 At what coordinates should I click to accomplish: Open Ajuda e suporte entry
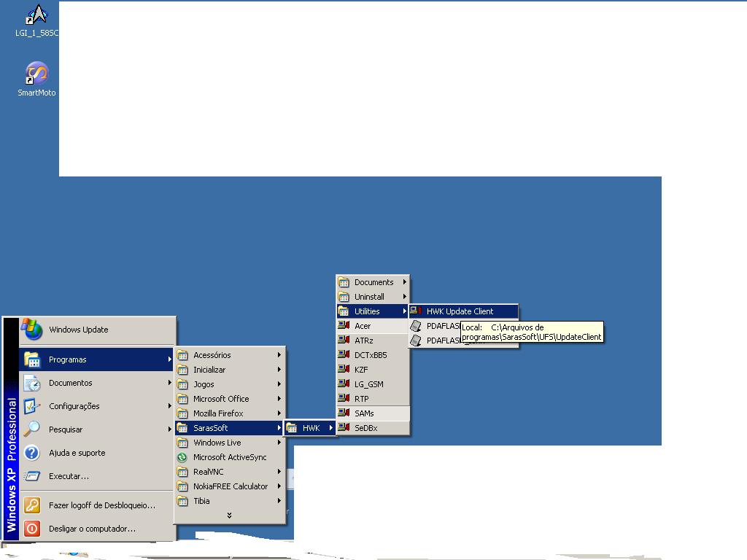[x=97, y=453]
